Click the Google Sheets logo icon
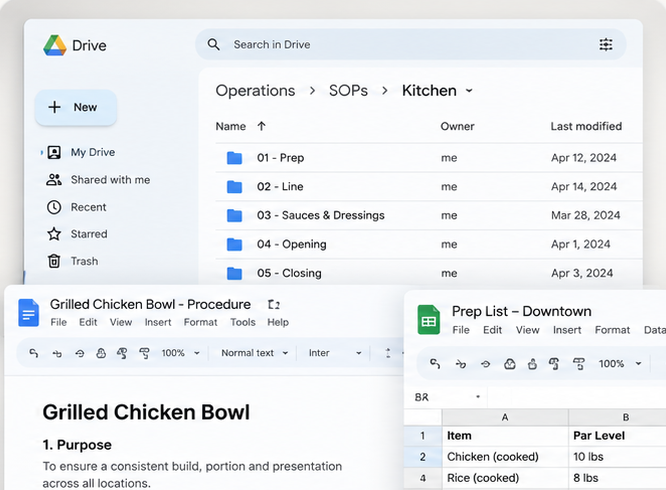The image size is (666, 490). tap(429, 320)
